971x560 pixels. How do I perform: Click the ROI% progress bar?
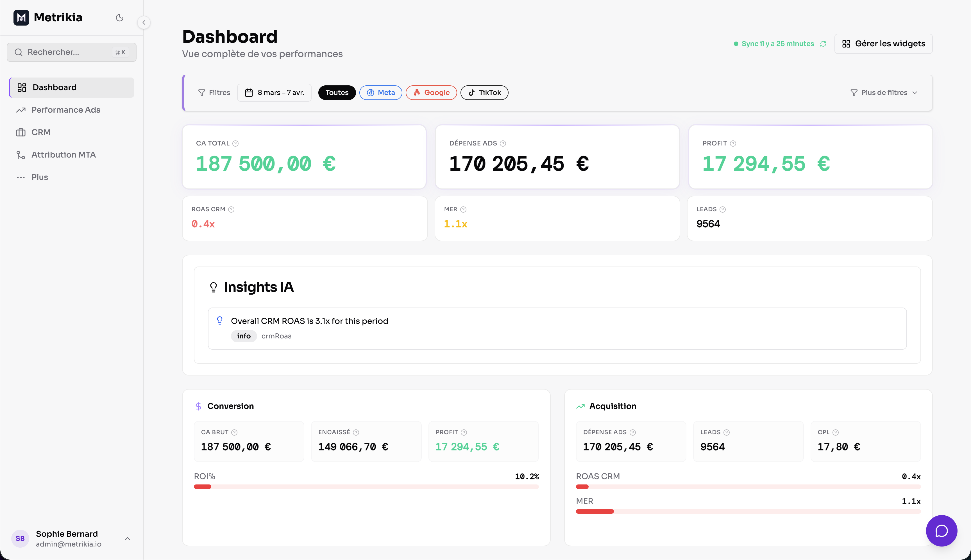click(x=366, y=486)
